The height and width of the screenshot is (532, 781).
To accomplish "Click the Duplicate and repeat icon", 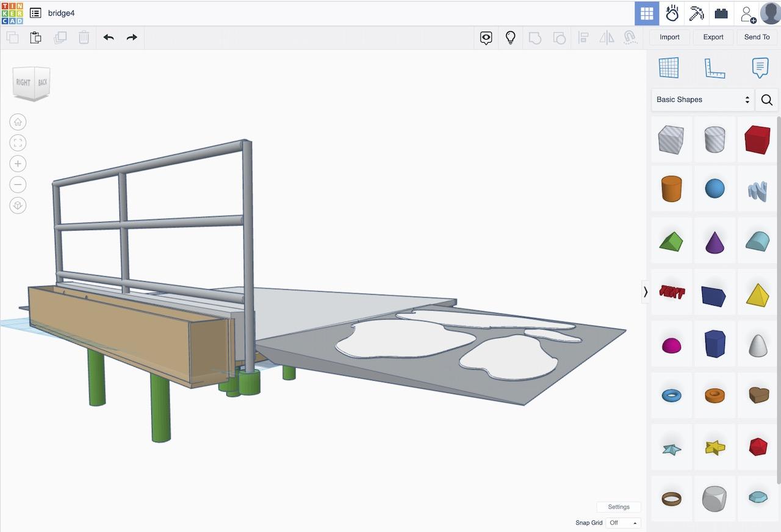I will point(60,37).
